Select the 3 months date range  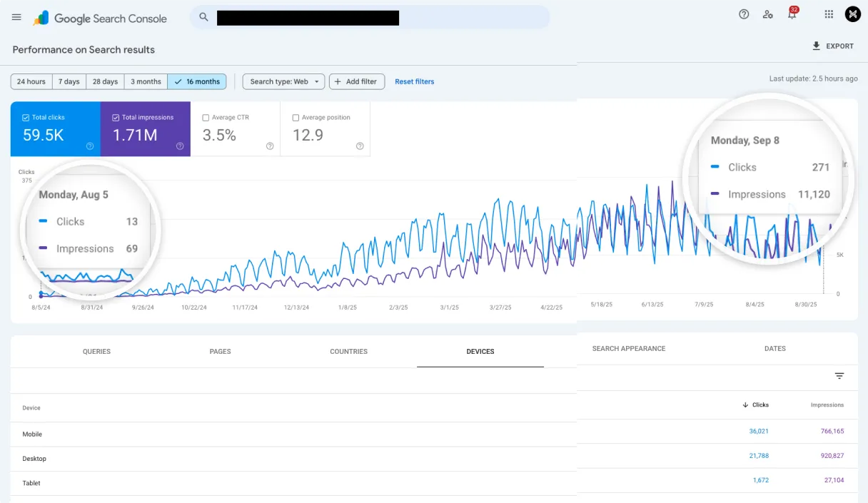[146, 81]
